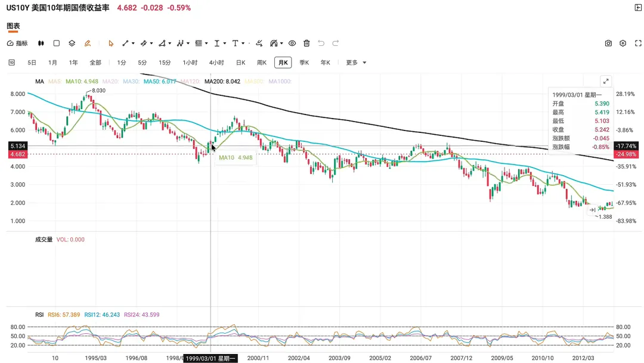Expand the range measure dropdown arrow
Image resolution: width=644 pixels, height=363 pixels.
pyautogui.click(x=225, y=43)
